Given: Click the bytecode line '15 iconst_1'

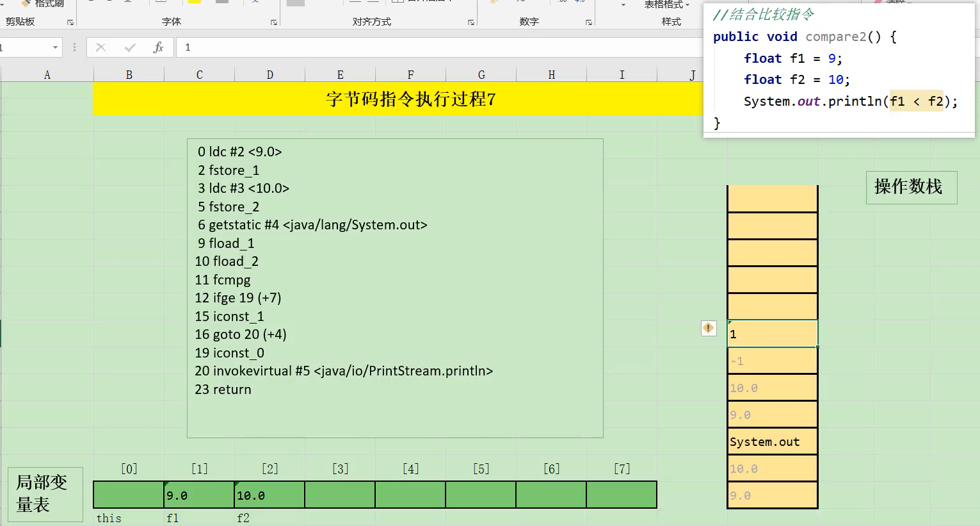Looking at the screenshot, I should (x=229, y=316).
